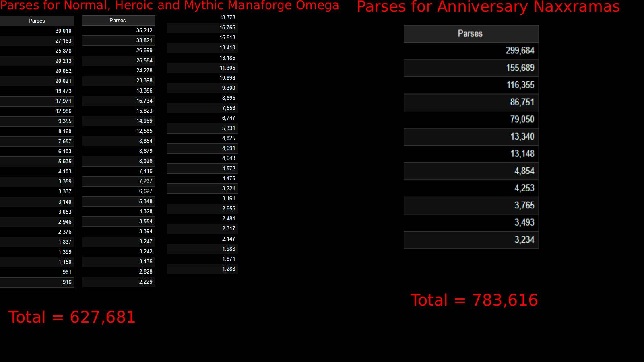
Task: Click the 4,476 parses cell
Action: coord(203,178)
